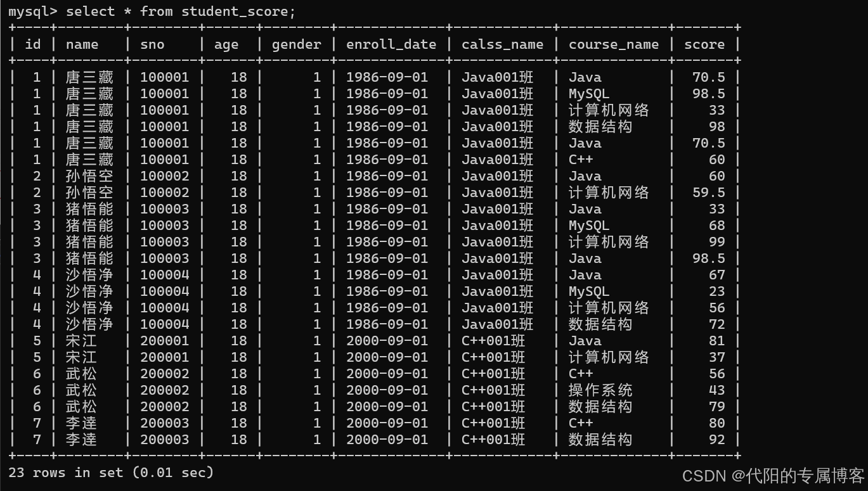Select the score value 37
The height and width of the screenshot is (491, 868).
(717, 357)
